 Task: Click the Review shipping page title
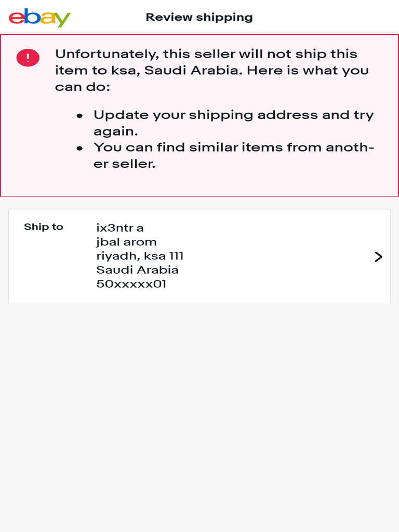pyautogui.click(x=199, y=17)
